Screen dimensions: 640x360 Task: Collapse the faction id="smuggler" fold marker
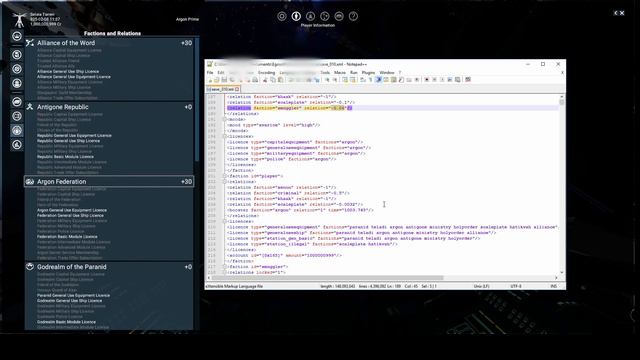224,267
